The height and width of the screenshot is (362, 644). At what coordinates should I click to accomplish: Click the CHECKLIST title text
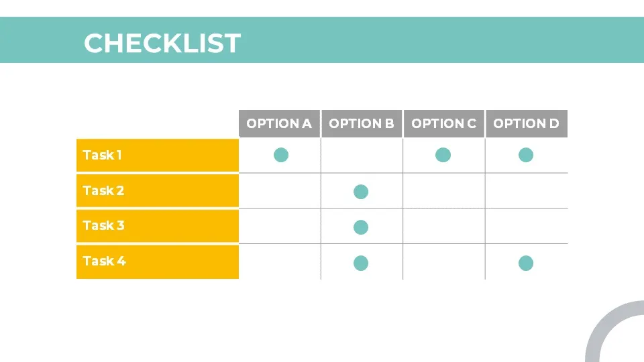162,43
